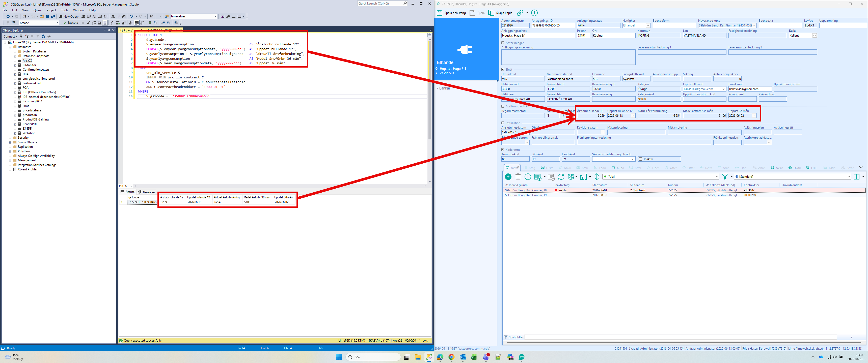Switch to the Histo tab in Lime
This screenshot has height=363, width=868.
[547, 168]
